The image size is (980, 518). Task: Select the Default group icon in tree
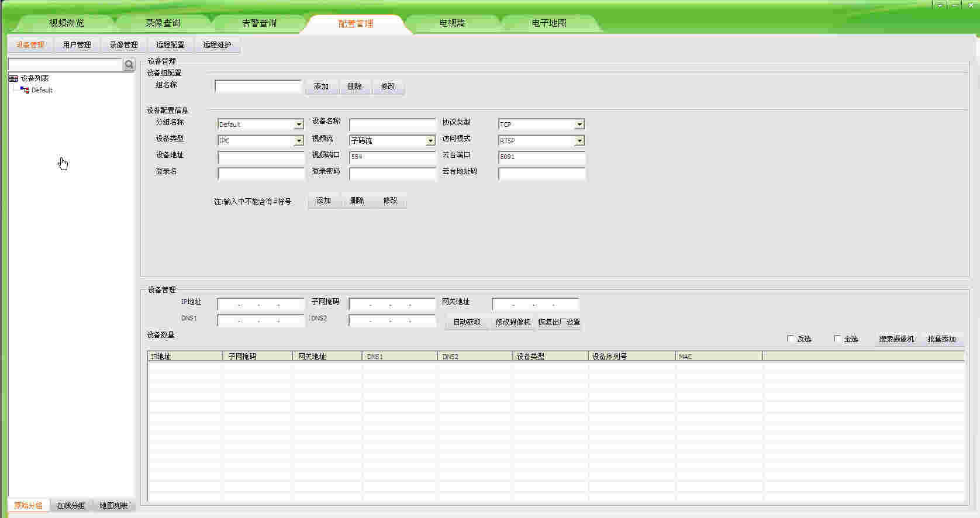click(25, 90)
